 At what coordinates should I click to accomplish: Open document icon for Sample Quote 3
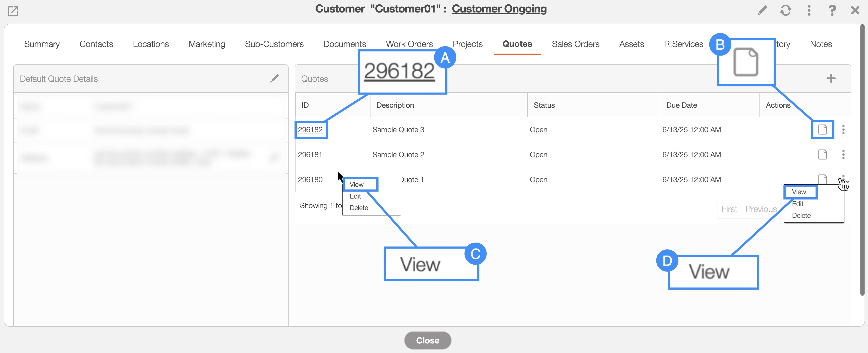pos(822,129)
